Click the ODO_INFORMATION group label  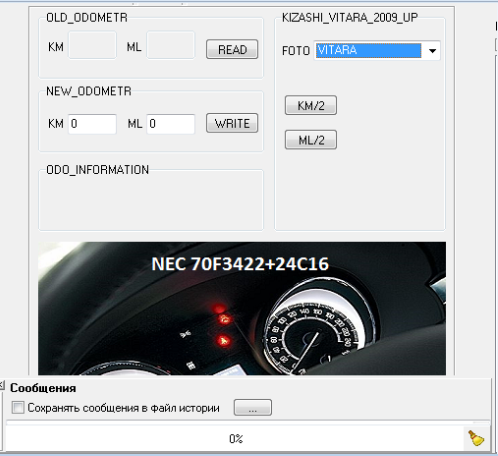coord(97,170)
